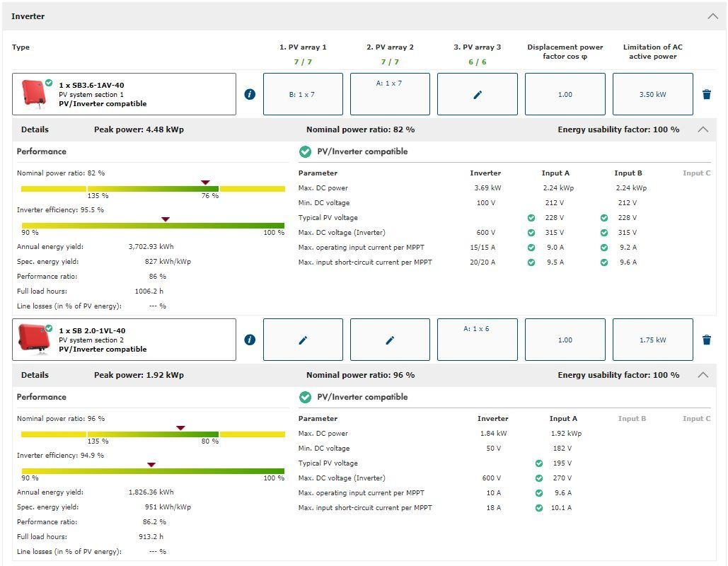Click the 94.9 % inverter efficiency marker
Image resolution: width=728 pixels, height=566 pixels.
[x=151, y=465]
